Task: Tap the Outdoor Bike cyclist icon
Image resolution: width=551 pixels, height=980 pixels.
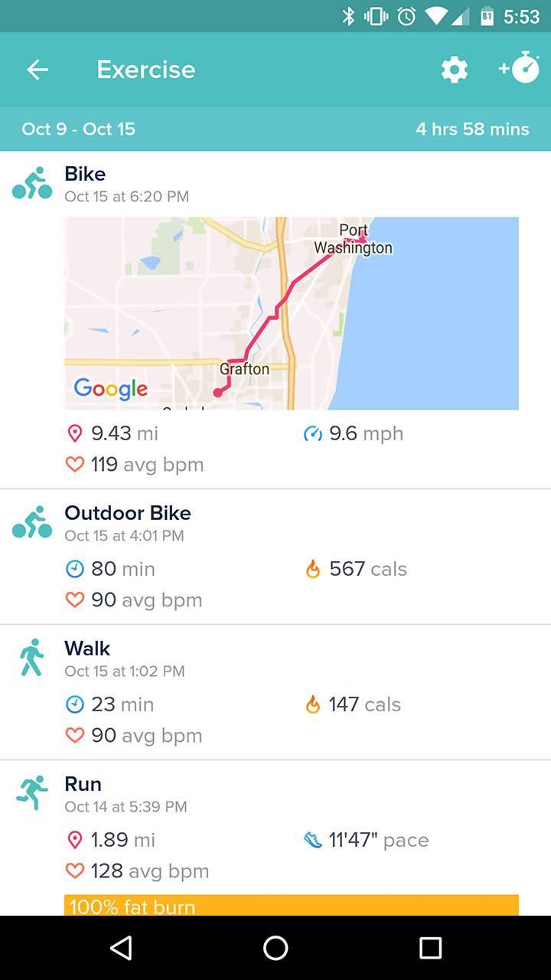Action: coord(32,523)
